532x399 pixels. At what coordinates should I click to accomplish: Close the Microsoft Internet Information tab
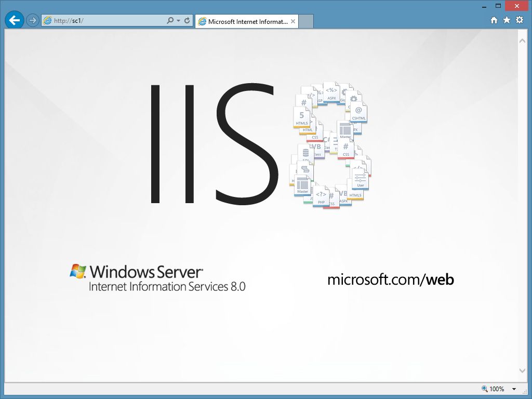(293, 21)
